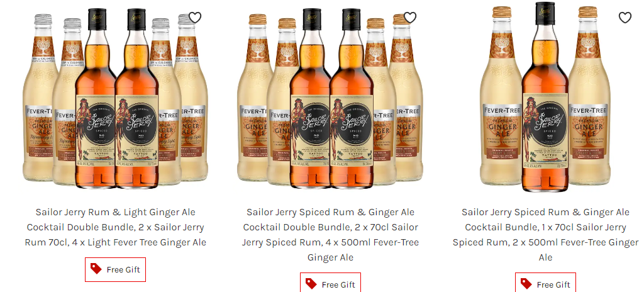Click Free Gift badge under Light Ginger Ale bundle
Screen dimensions: 644x292
[x=116, y=270]
